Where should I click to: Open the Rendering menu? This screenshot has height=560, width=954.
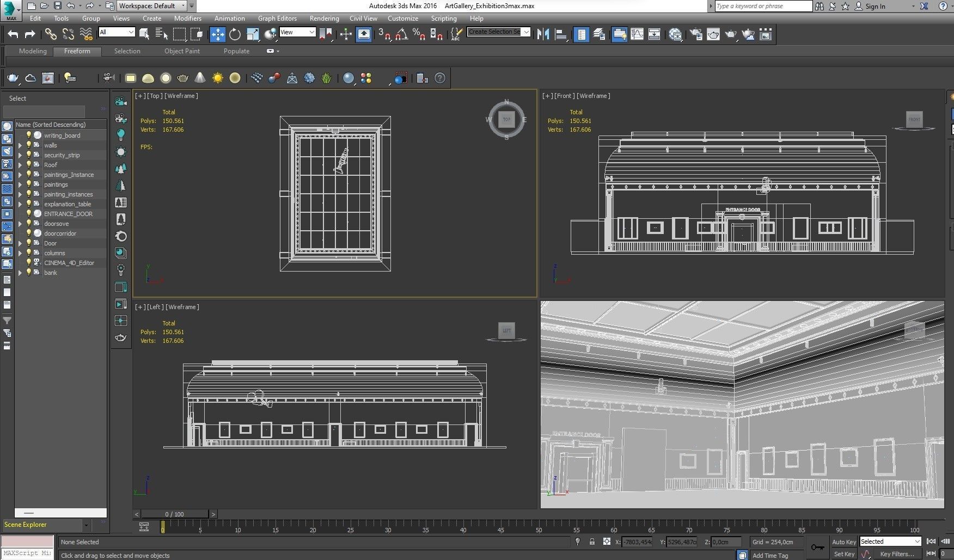(x=324, y=19)
